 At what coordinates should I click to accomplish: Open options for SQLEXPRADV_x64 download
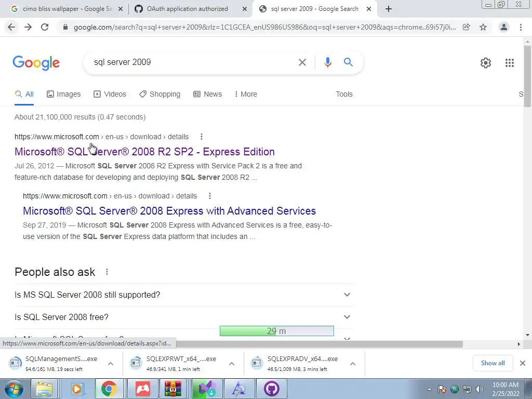pyautogui.click(x=353, y=364)
